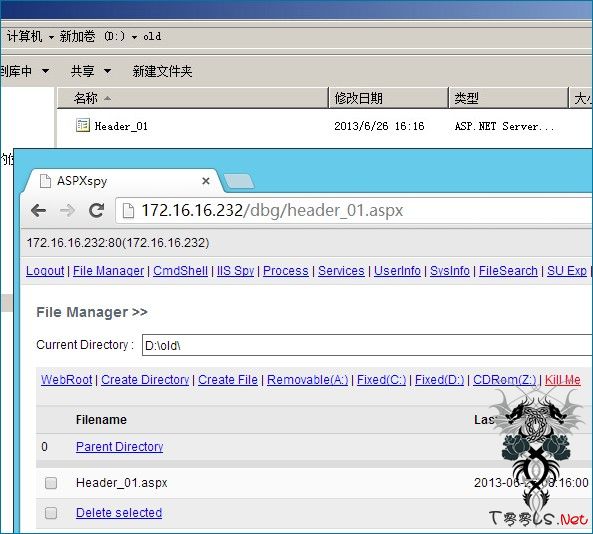Select the ASPXspy browser tab

[121, 181]
